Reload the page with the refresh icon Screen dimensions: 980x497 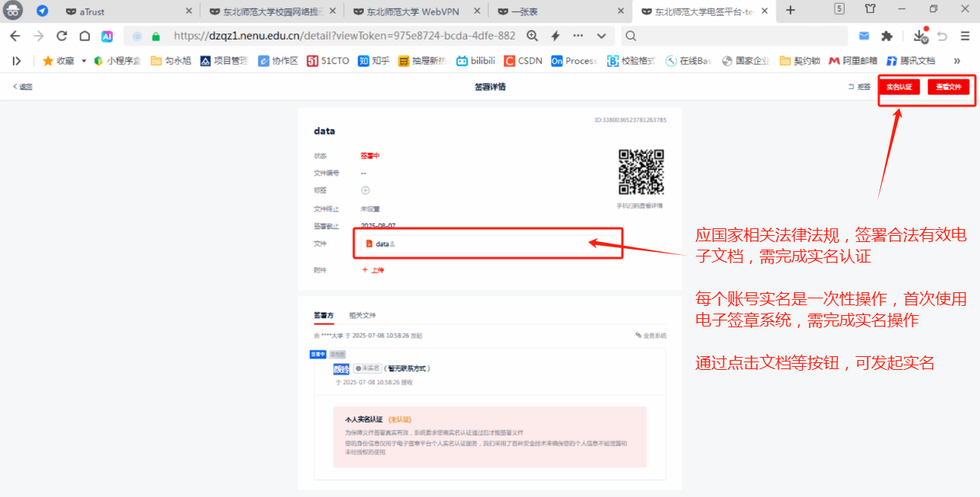pyautogui.click(x=62, y=36)
